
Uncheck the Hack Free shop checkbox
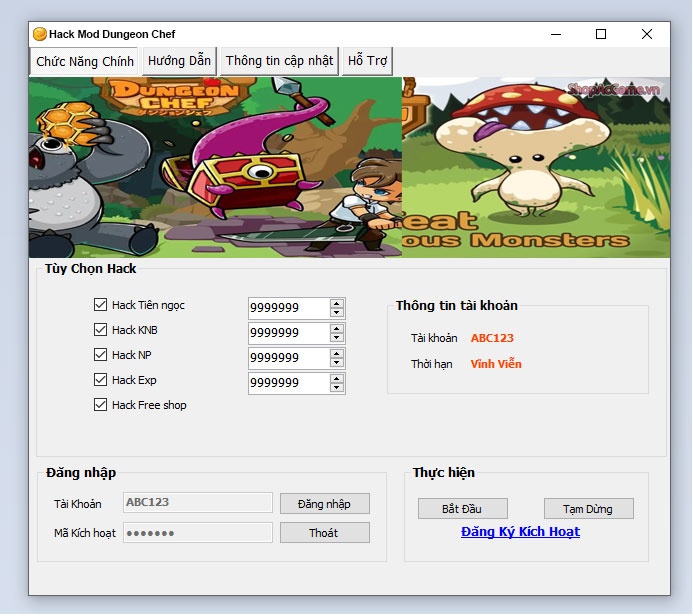point(100,405)
